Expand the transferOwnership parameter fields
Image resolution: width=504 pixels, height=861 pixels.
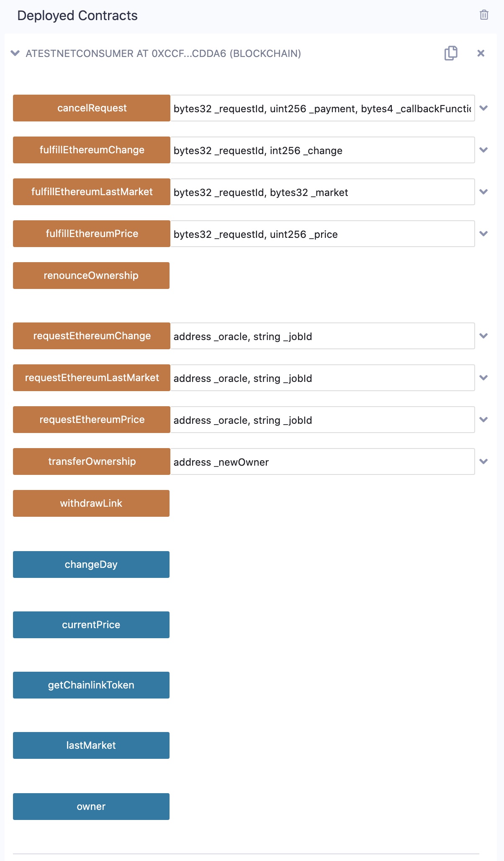[483, 461]
